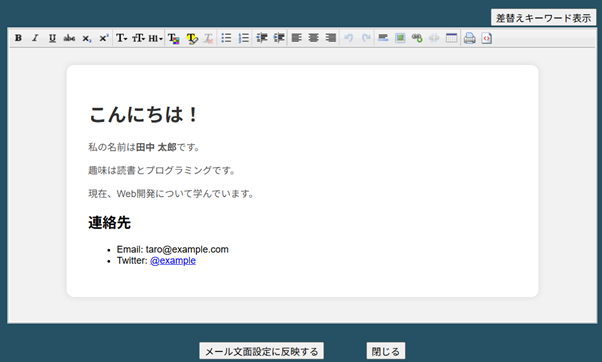Open the heading style dropdown
This screenshot has height=362, width=602.
click(155, 38)
